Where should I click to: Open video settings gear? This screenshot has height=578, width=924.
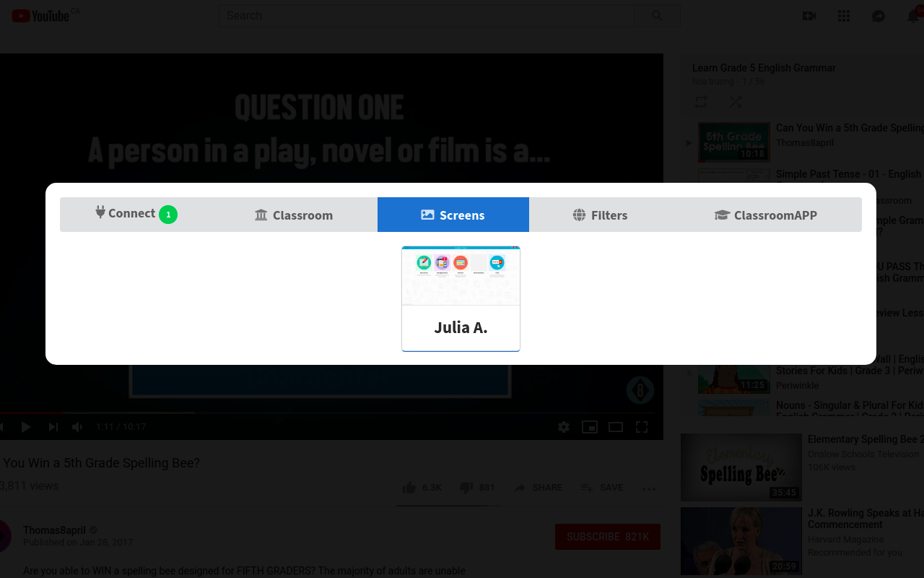pyautogui.click(x=564, y=427)
